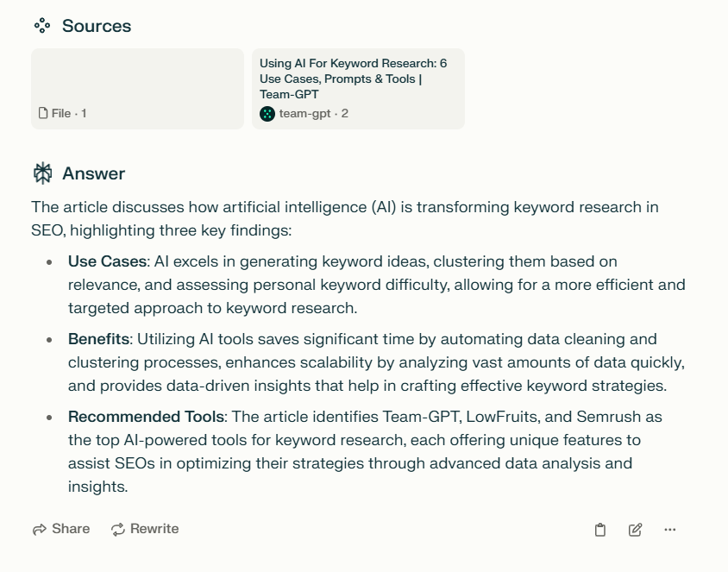
Task: Click the bold 'Use Cases' label
Action: click(x=107, y=261)
